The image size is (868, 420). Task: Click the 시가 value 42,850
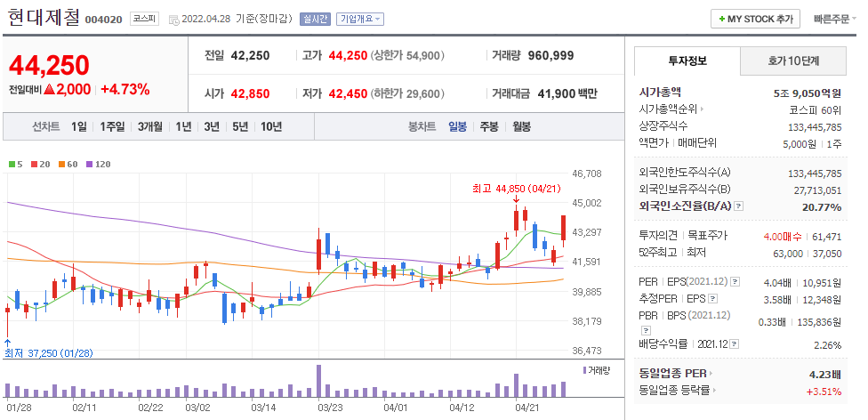point(250,93)
